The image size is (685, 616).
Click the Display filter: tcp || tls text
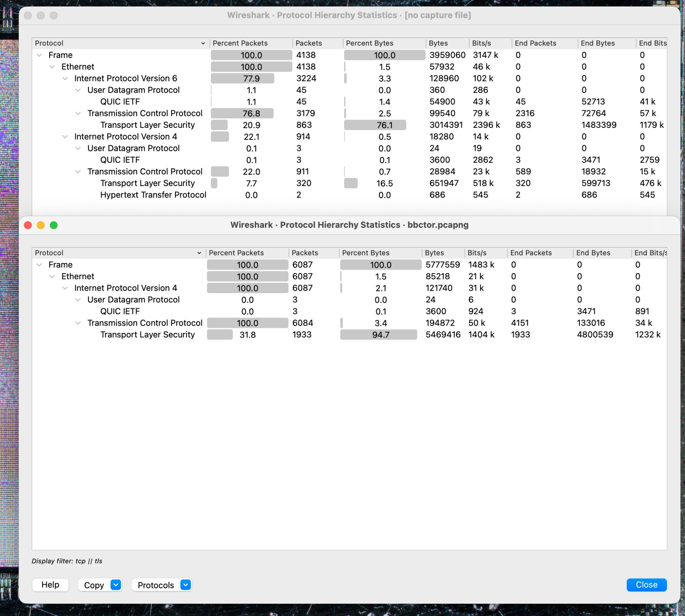click(x=67, y=561)
